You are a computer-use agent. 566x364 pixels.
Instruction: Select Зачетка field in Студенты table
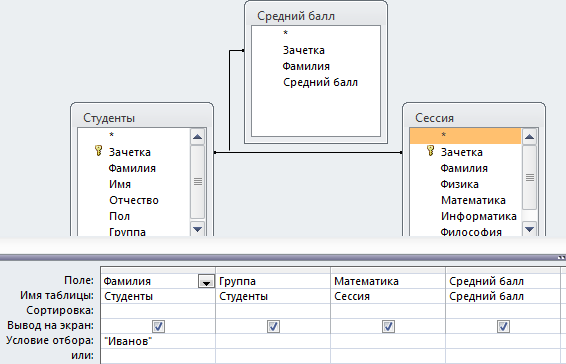[x=130, y=152]
